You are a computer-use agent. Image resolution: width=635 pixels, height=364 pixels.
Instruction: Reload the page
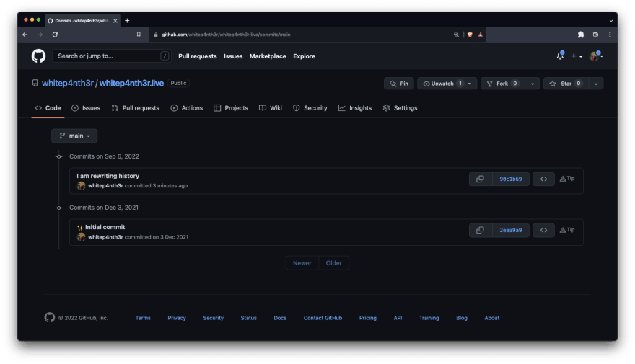click(x=55, y=35)
